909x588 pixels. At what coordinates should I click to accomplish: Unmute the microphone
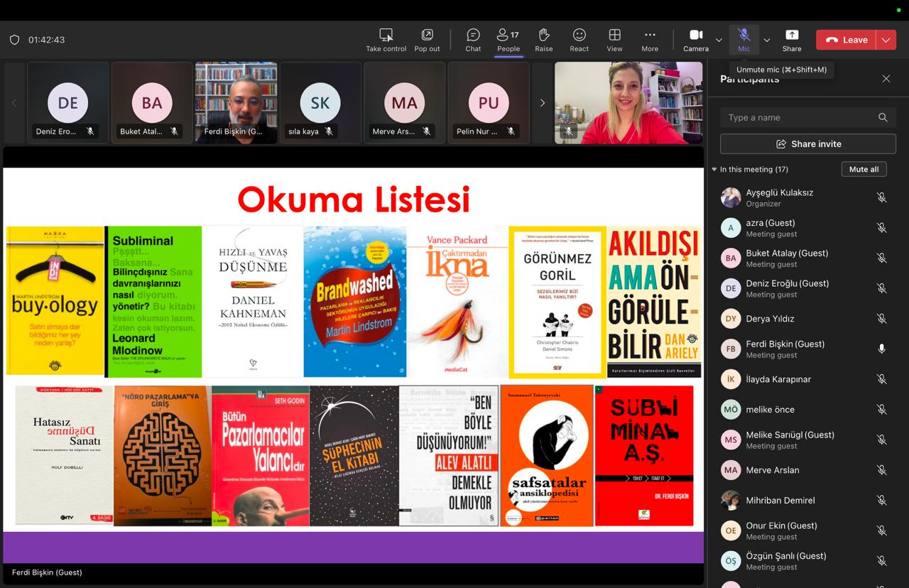coord(744,40)
